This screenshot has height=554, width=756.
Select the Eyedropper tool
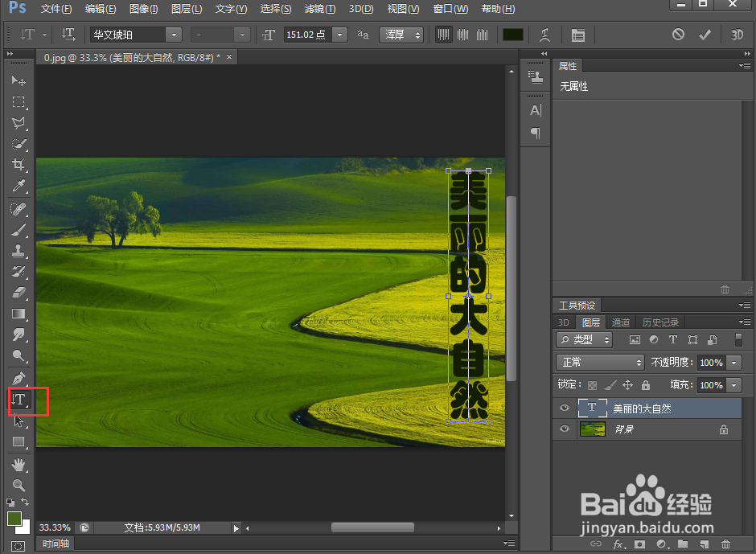click(x=18, y=186)
